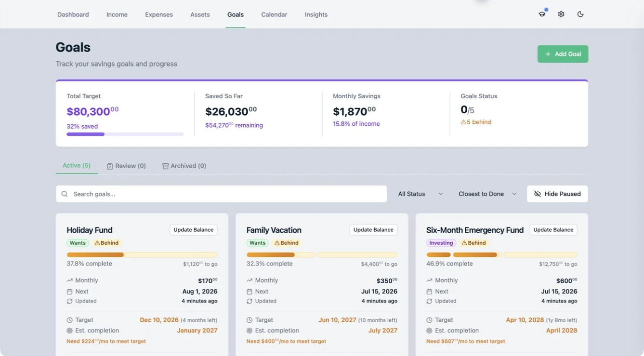Click the Behind badge on Family Vacation
644x356 pixels.
tap(287, 243)
